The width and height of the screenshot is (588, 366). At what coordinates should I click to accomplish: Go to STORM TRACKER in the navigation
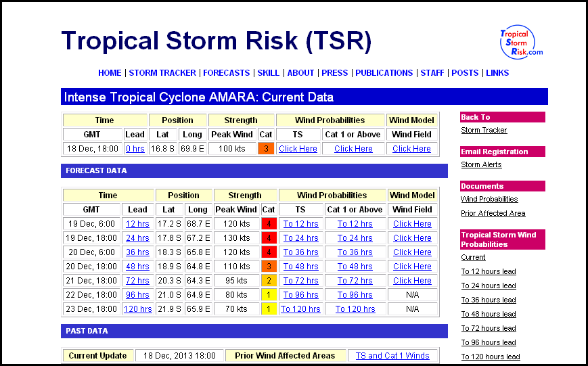162,73
